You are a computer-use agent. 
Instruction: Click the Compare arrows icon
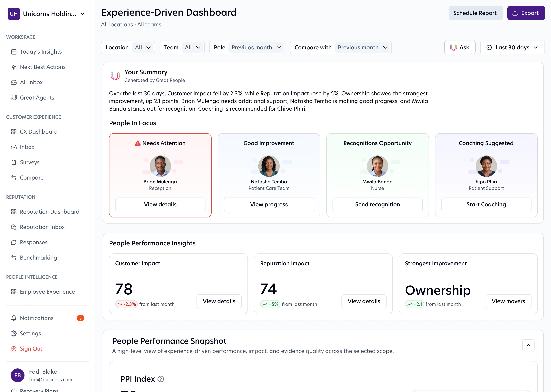point(14,178)
